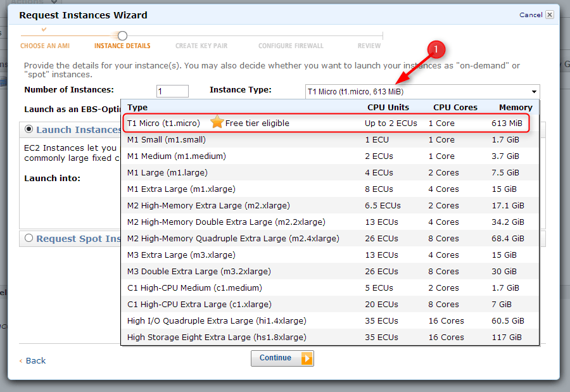This screenshot has height=392, width=570.
Task: Click the Continue button
Action: click(282, 358)
